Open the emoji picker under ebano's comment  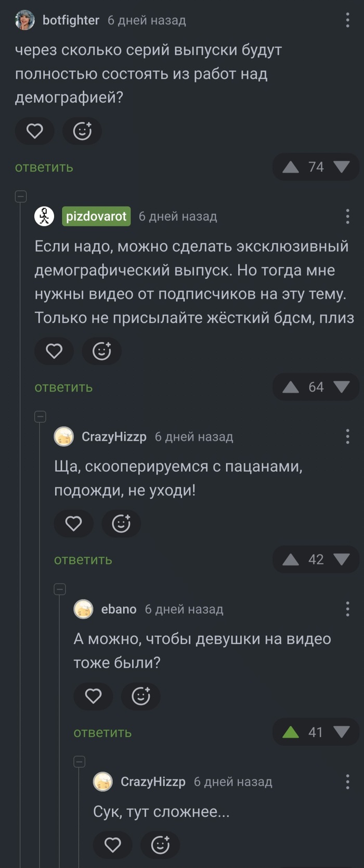click(x=140, y=696)
